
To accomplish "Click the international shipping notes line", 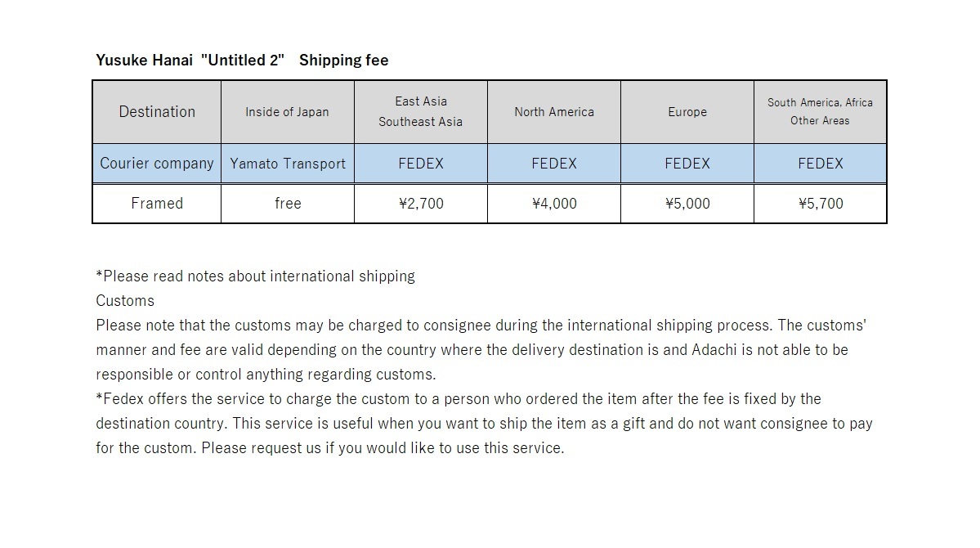I will pyautogui.click(x=255, y=276).
